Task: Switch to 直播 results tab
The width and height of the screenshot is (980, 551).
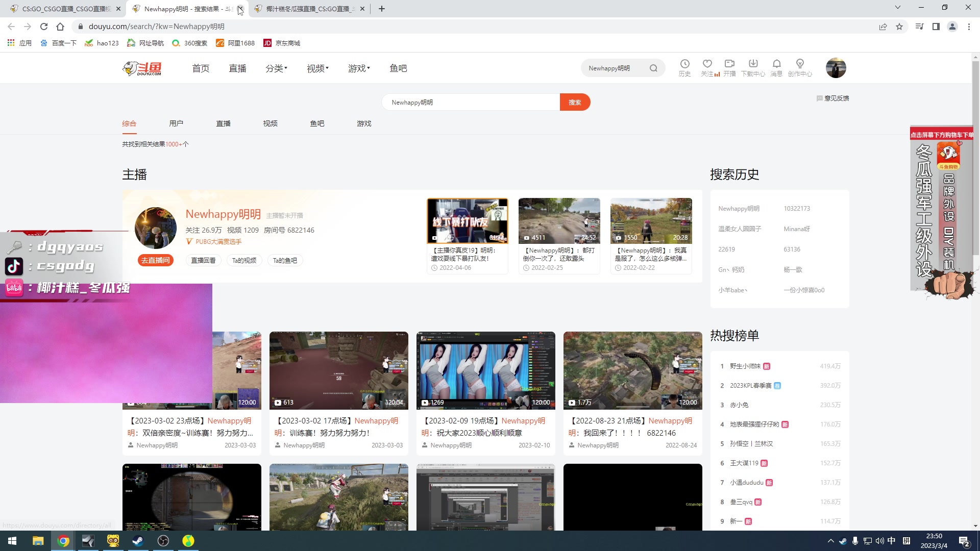Action: click(x=223, y=123)
